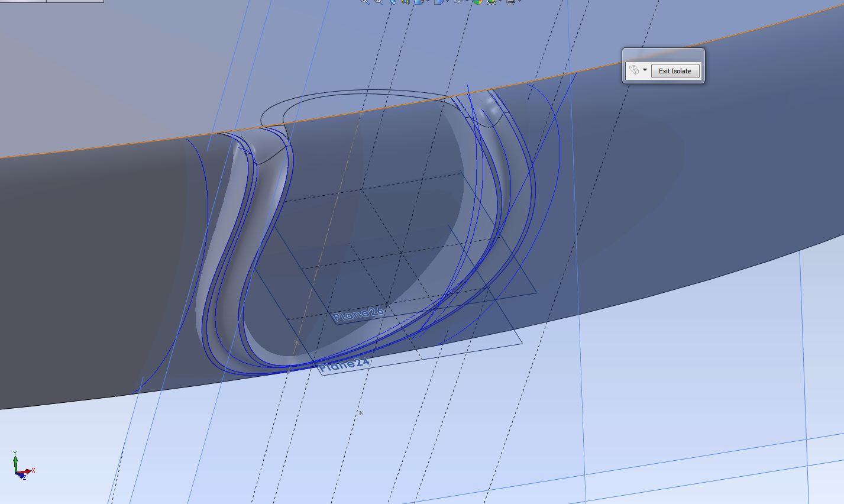Toggle the Zoom to Area mode
Screen dimensions: 844x504
tap(377, 3)
